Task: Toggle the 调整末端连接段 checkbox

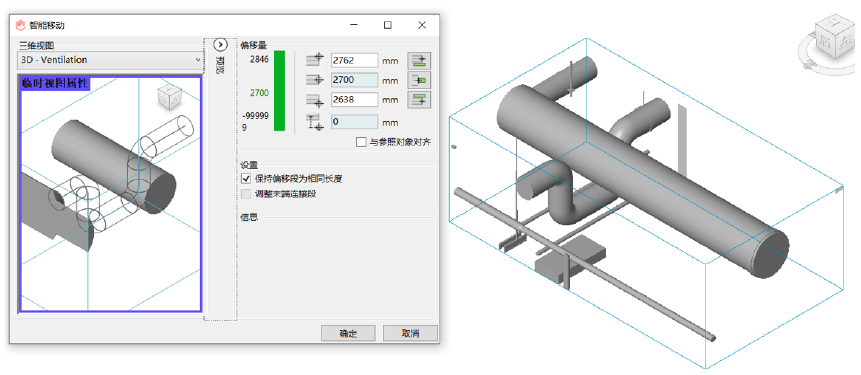Action: point(246,194)
